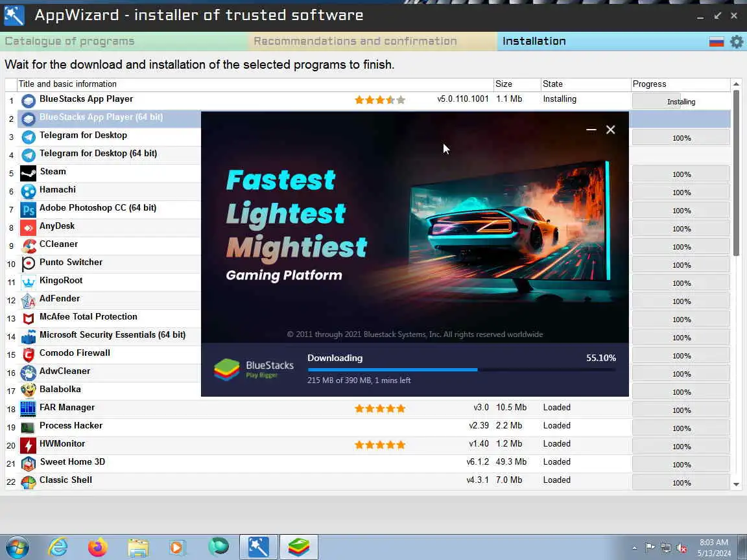Click the vertical scrollbar thumb
The width and height of the screenshot is (747, 560).
coord(736,173)
